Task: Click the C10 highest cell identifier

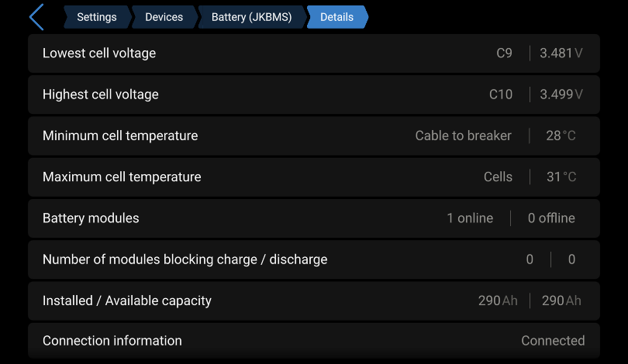Action: coord(501,94)
